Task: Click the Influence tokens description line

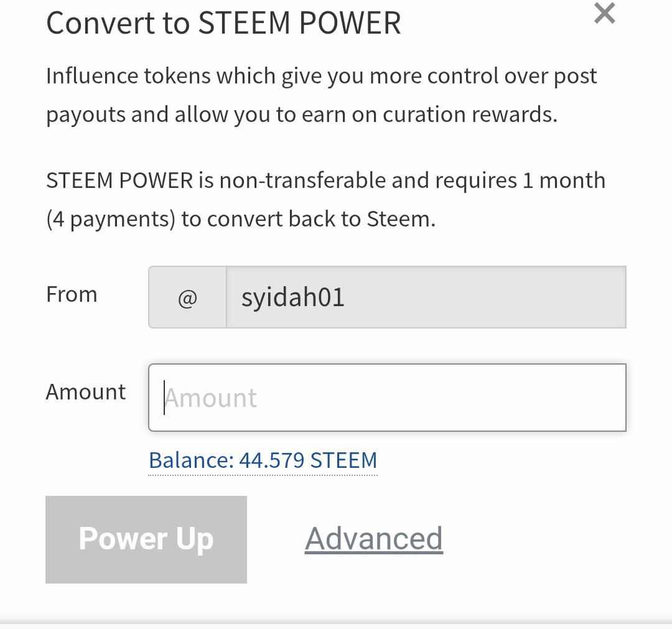Action: (322, 77)
